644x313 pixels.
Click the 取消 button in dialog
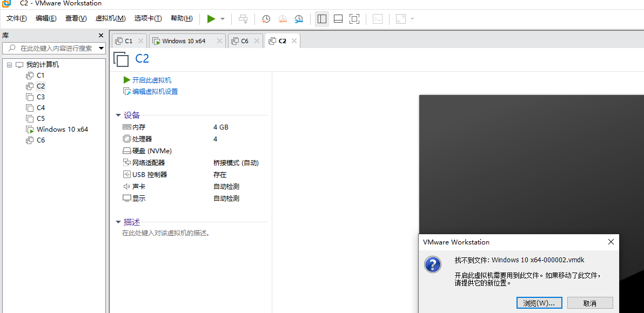point(590,303)
